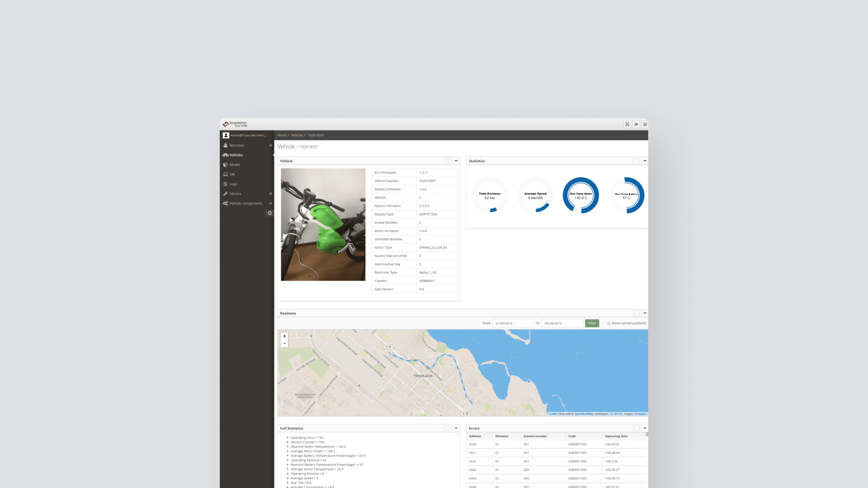Sort by Session counter column header
Screen dimensions: 868x488
[x=535, y=436]
